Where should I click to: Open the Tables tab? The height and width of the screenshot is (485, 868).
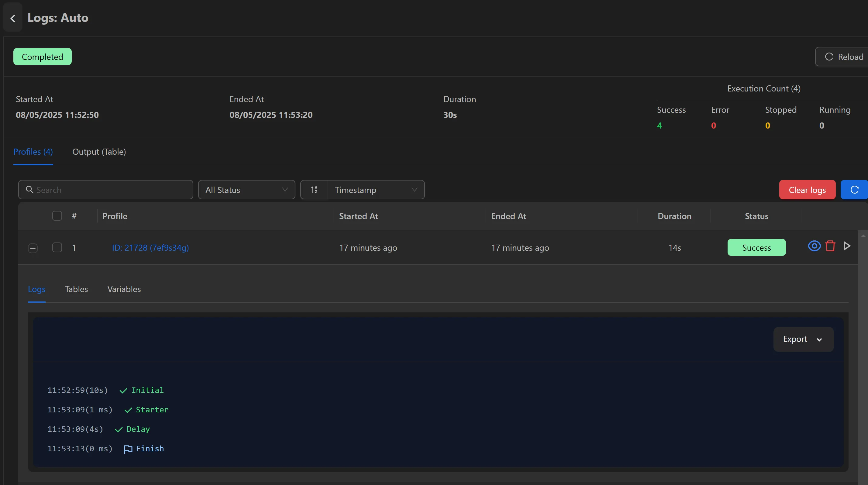click(x=76, y=289)
